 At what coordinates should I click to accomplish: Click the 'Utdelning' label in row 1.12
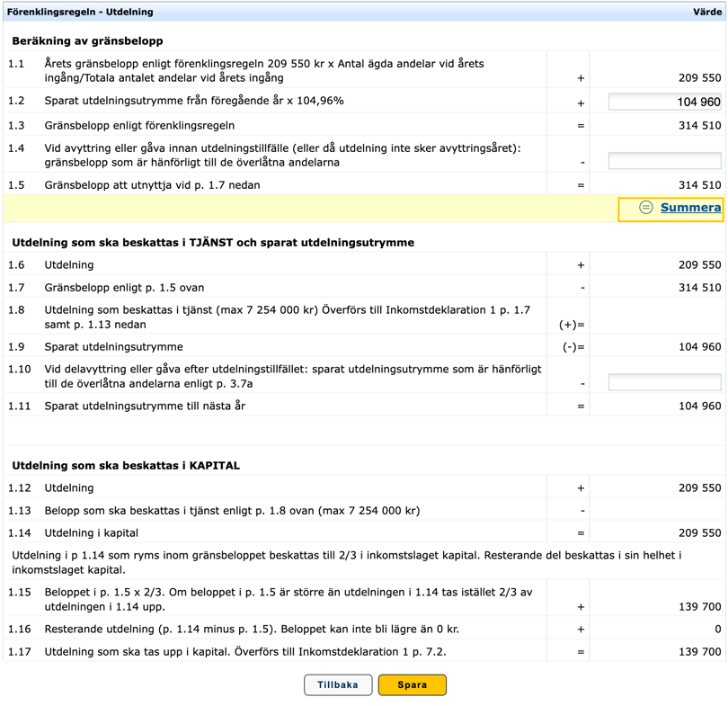[69, 487]
